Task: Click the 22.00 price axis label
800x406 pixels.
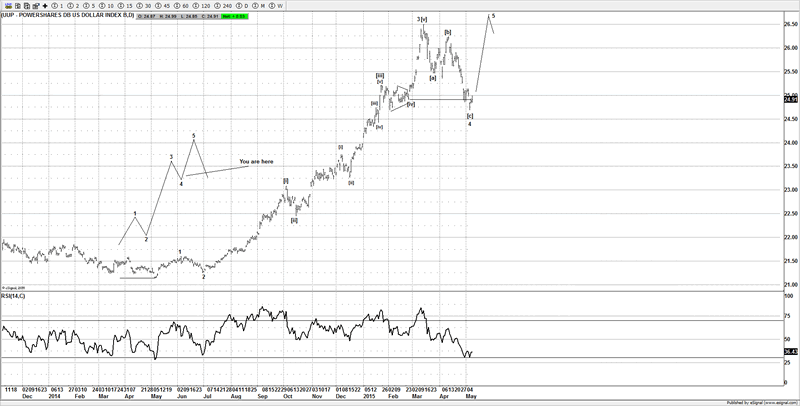Action: (x=791, y=237)
